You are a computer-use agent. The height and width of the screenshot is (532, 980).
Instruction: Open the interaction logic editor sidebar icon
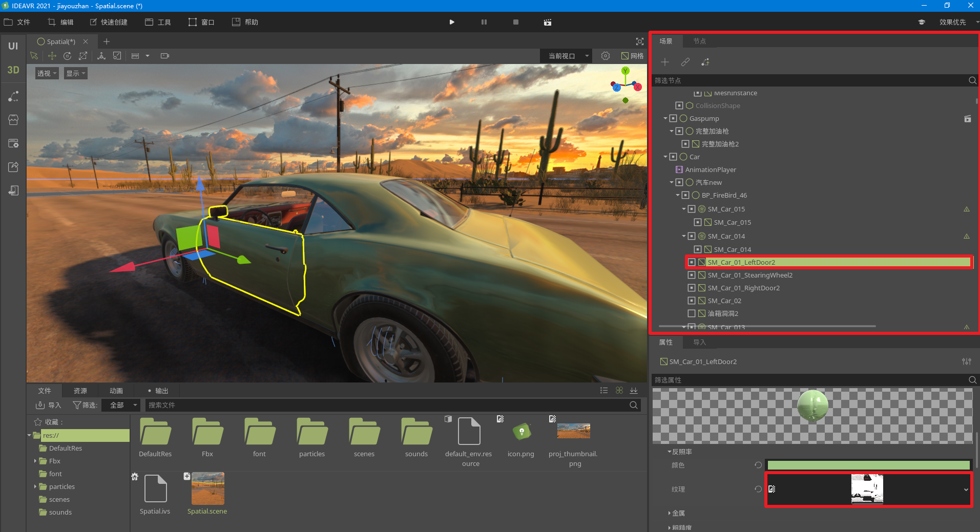coord(14,96)
